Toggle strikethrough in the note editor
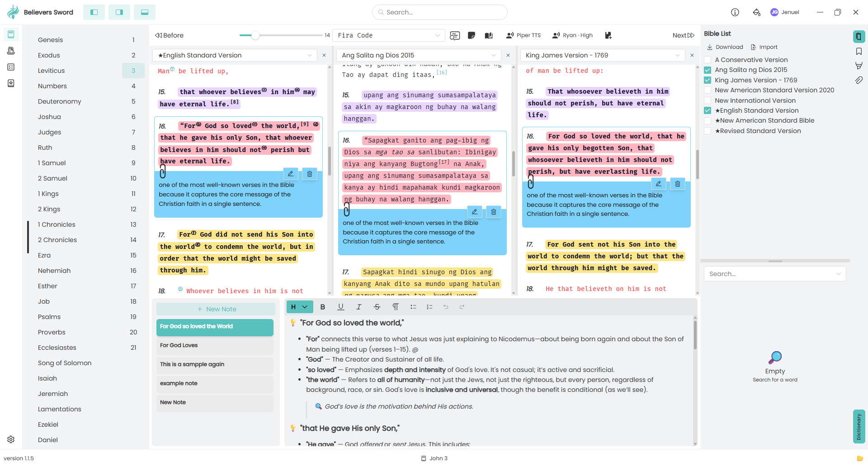868x467 pixels. (x=377, y=307)
